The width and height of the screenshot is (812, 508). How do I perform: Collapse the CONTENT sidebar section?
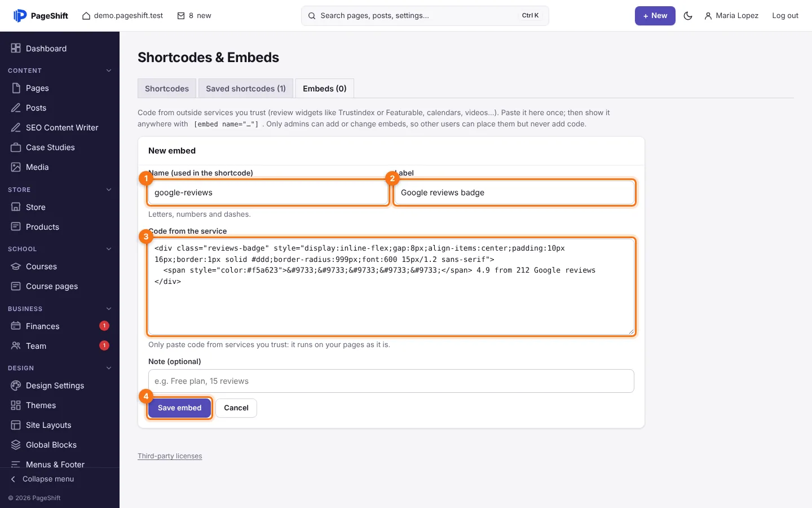109,71
